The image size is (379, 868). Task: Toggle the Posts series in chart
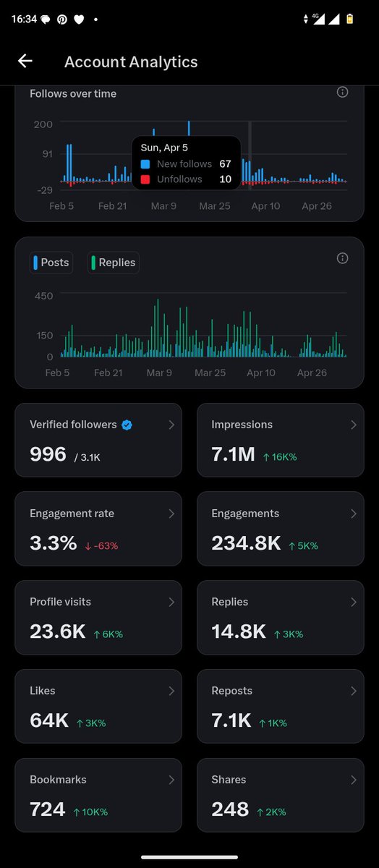(x=51, y=263)
